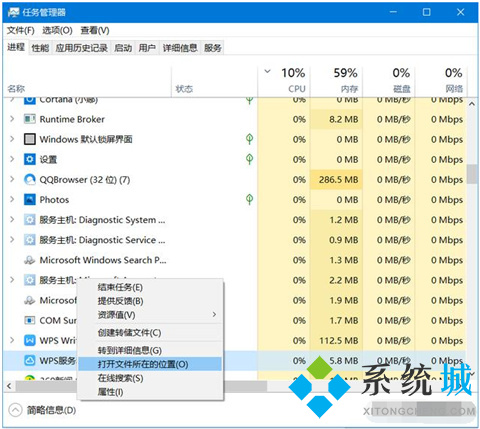
Task: Click the Windows 默认锁屏界面 process icon
Action: point(30,139)
